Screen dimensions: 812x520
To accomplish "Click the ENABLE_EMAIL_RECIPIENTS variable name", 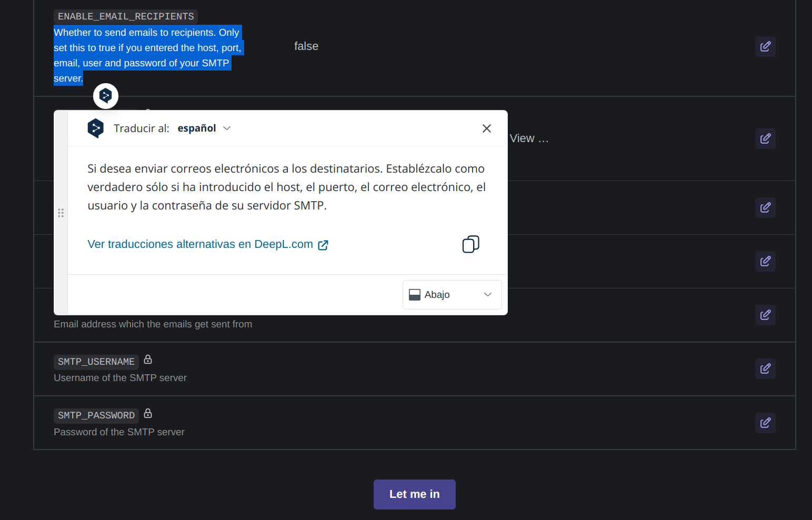I will click(126, 17).
